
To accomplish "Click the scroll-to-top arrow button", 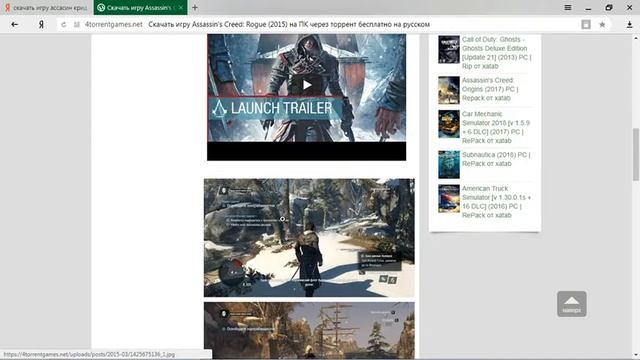I will pos(571,304).
